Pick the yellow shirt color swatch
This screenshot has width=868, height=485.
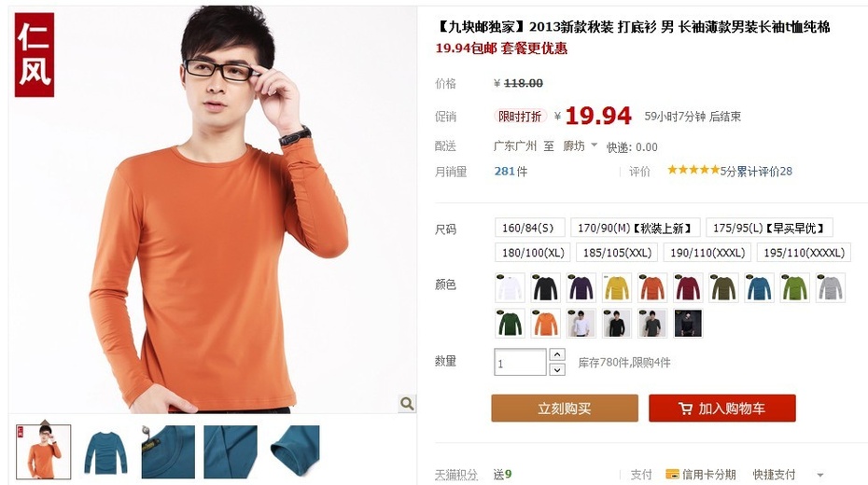click(617, 287)
